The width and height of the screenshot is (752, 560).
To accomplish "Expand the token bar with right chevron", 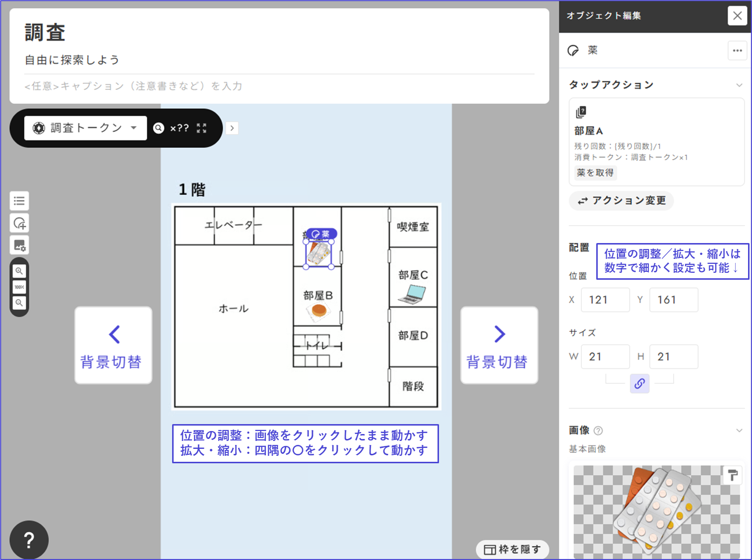I will (232, 128).
